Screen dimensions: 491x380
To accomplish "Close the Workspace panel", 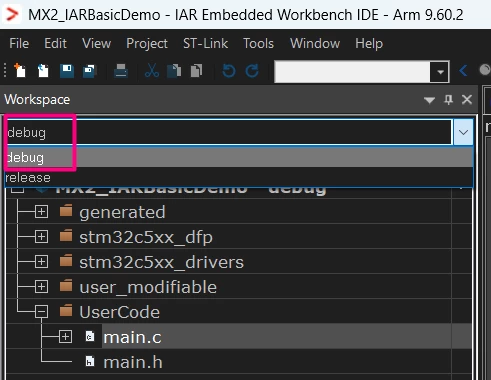I will [x=467, y=99].
